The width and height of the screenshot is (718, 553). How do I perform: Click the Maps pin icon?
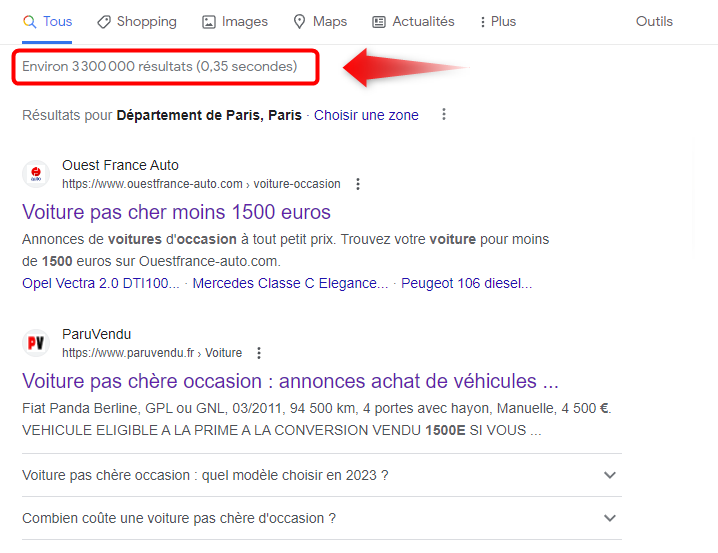click(x=299, y=22)
